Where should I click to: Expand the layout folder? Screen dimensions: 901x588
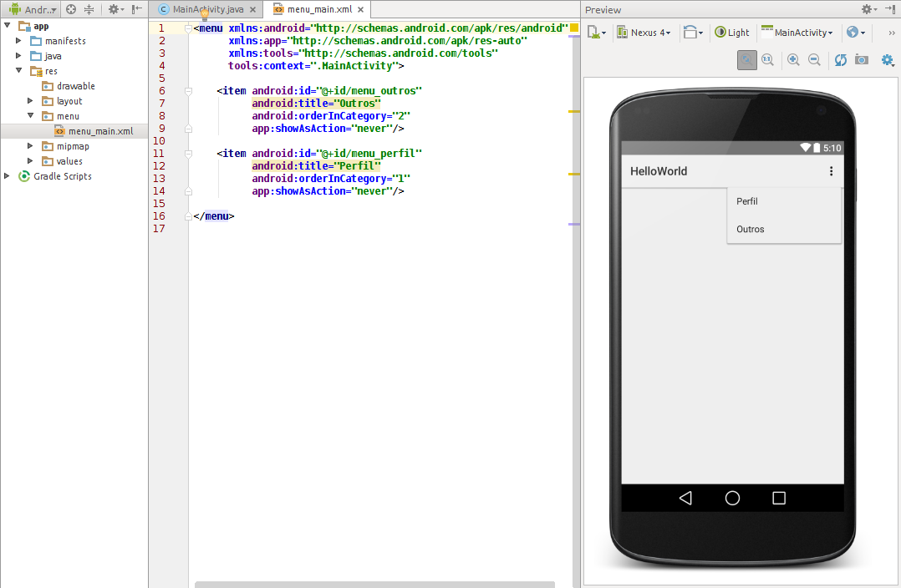[30, 100]
